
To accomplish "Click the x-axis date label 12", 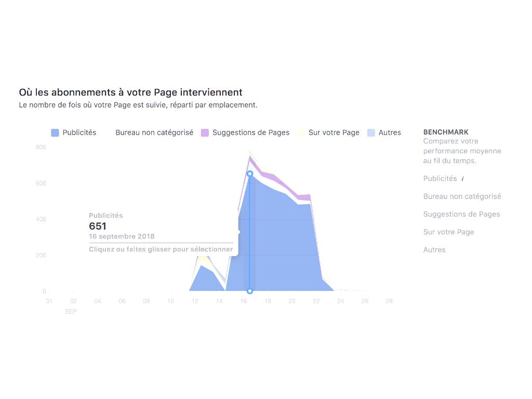I will 195,301.
